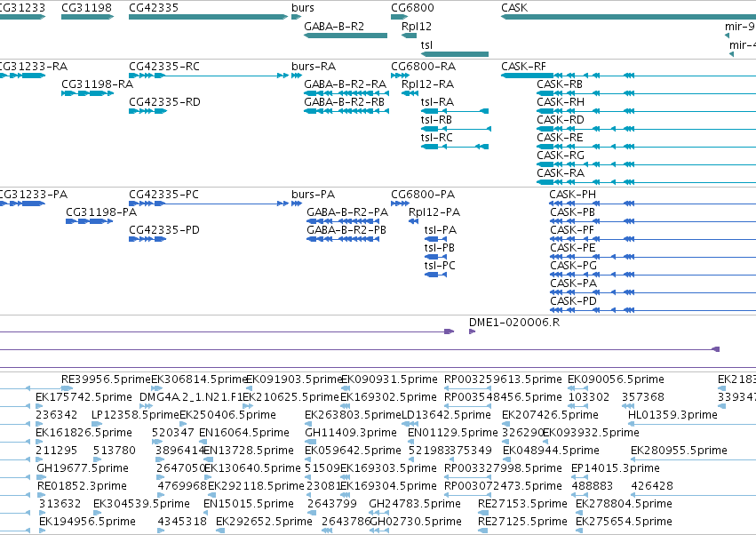
Task: Click the CG42335 gene label
Action: [x=154, y=8]
